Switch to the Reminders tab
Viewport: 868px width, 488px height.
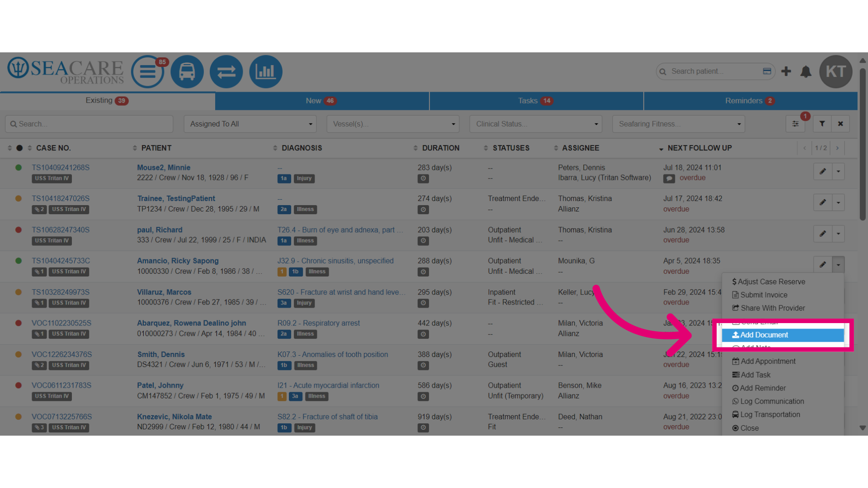point(750,101)
